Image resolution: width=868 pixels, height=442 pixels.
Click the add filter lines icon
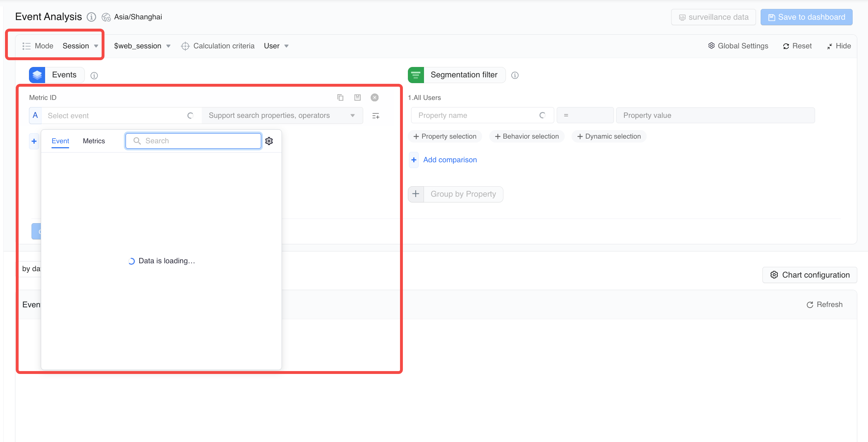(376, 116)
